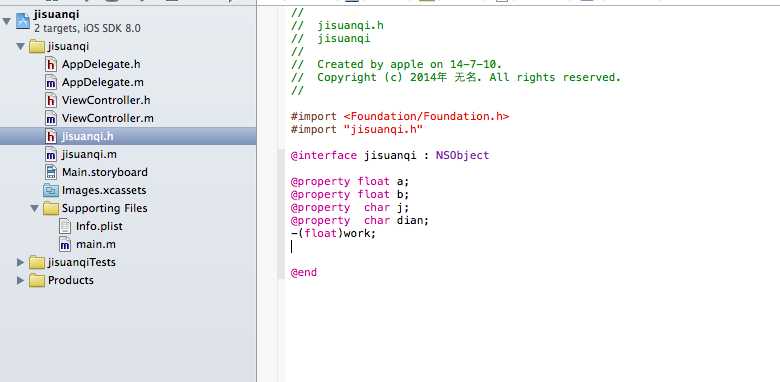Click the main.m source file icon

pos(65,244)
